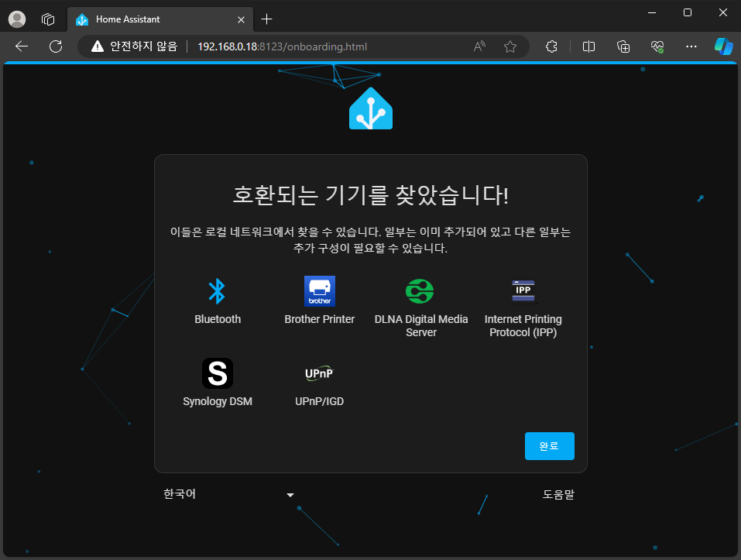Viewport: 741px width, 560px height.
Task: Open Browser Essentials heart icon
Action: click(657, 46)
